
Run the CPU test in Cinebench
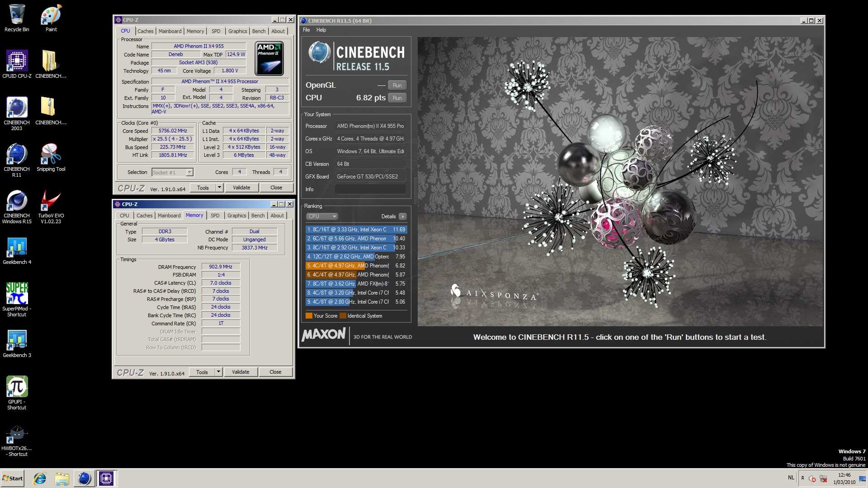pyautogui.click(x=397, y=98)
